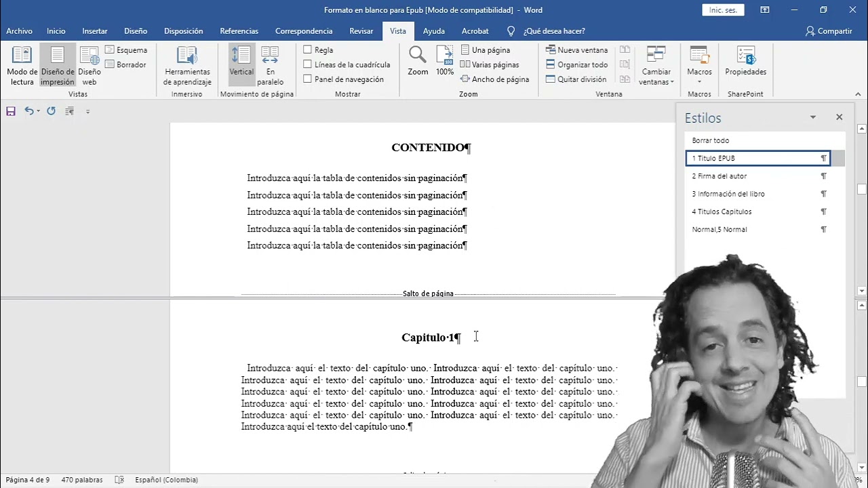Switch to Revisar tab
The height and width of the screenshot is (488, 868).
361,31
